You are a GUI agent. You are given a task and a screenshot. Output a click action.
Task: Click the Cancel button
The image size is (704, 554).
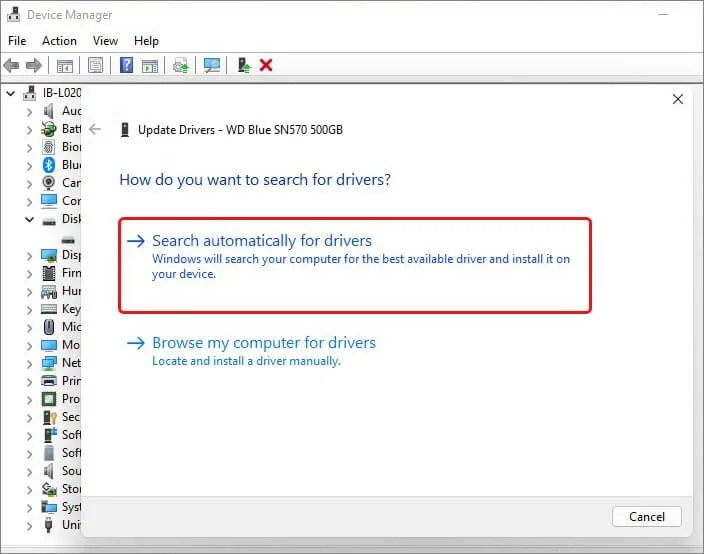[x=647, y=517]
